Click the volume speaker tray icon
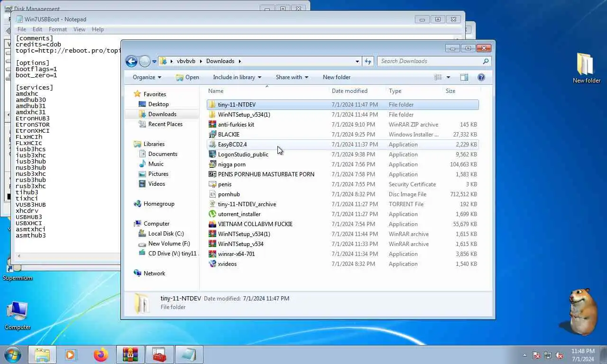Image resolution: width=607 pixels, height=364 pixels. [x=559, y=355]
